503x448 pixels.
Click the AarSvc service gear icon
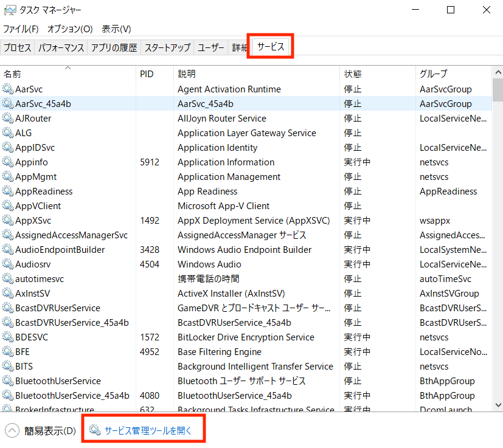[x=9, y=89]
